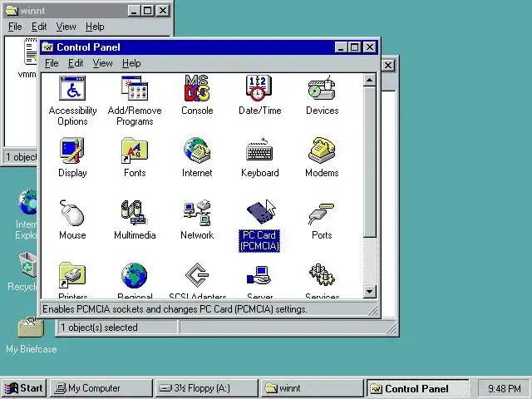Click the Control Panel scroll up arrow
Viewport: 532px width, 399px height.
click(369, 81)
